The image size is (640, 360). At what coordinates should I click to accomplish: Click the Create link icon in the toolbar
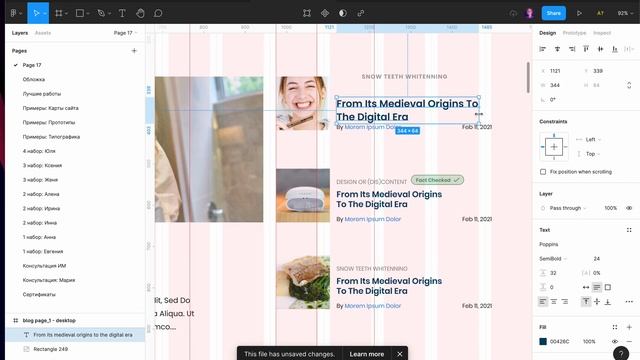(361, 13)
